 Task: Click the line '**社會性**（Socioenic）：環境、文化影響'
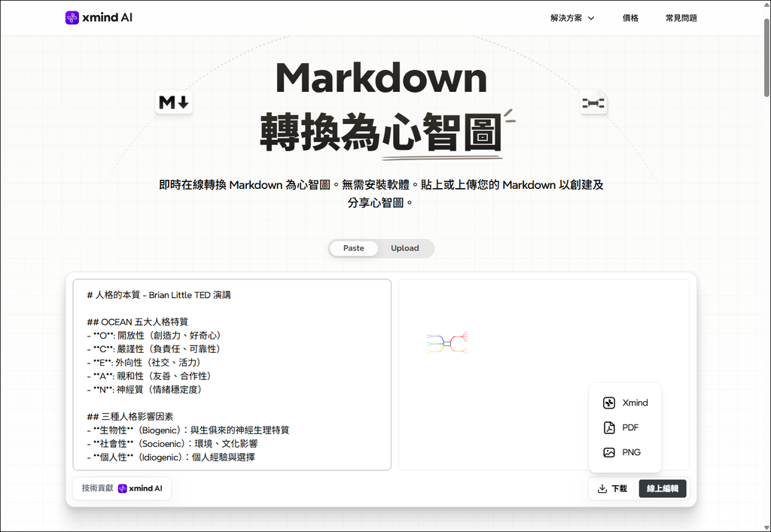coord(172,443)
